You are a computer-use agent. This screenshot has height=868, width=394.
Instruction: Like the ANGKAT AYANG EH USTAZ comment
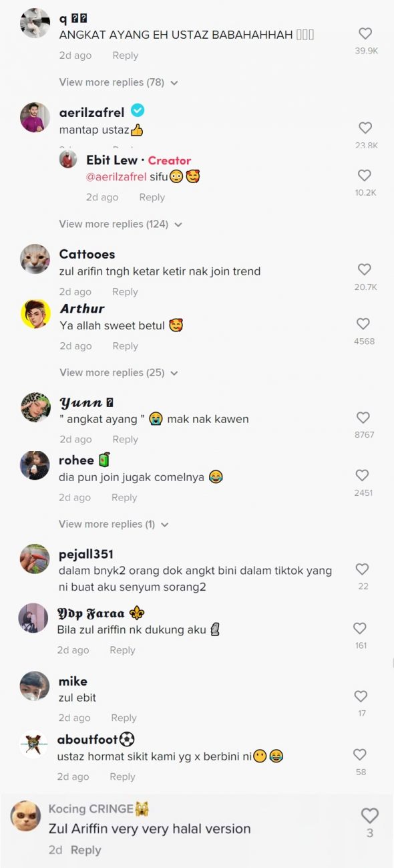point(365,33)
